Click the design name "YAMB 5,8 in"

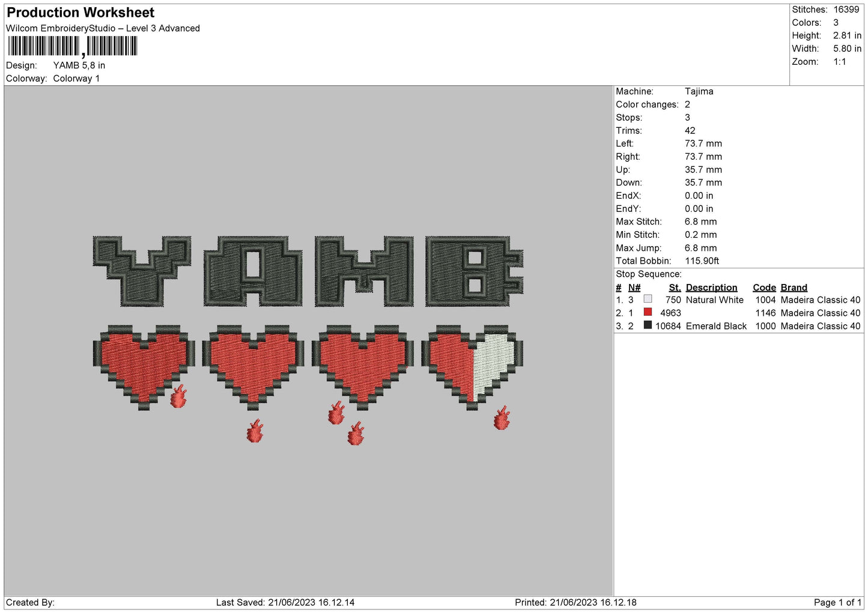click(79, 65)
